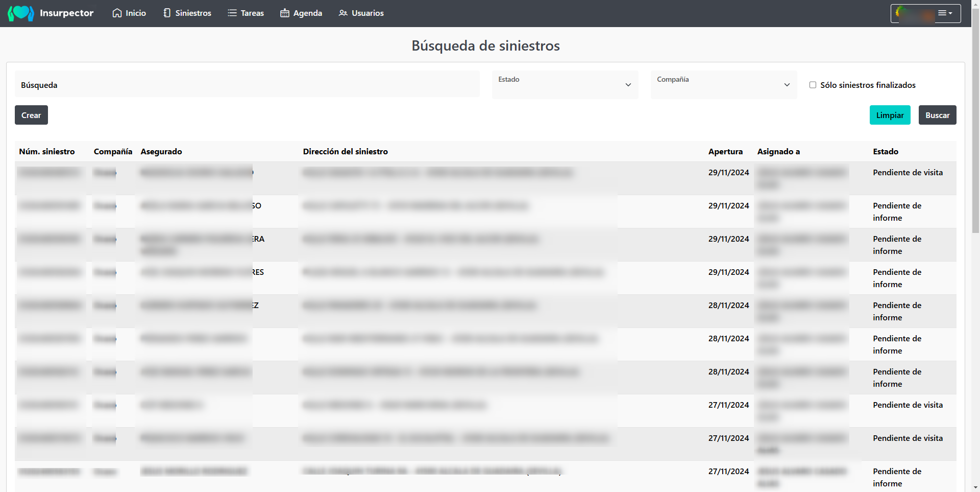
Task: Click the Asegurado column header
Action: (161, 152)
